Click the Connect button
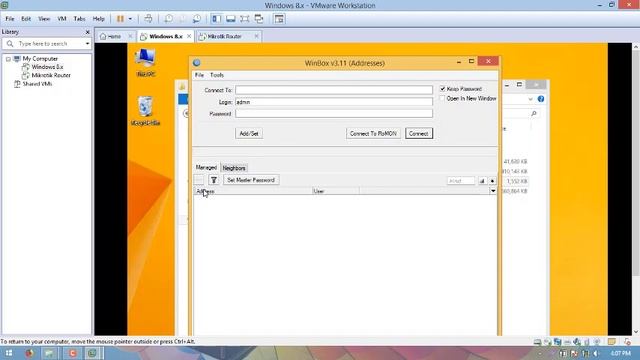640x360 pixels. pyautogui.click(x=419, y=133)
